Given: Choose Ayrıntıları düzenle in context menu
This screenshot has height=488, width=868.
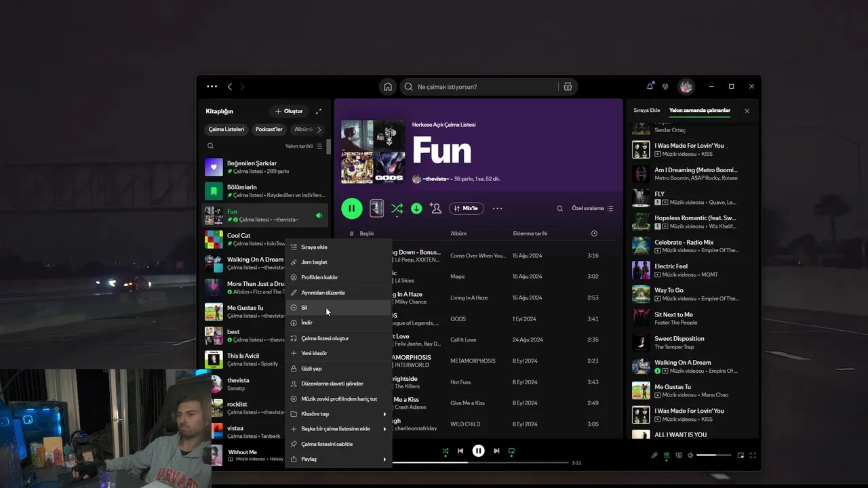Looking at the screenshot, I should [338, 293].
